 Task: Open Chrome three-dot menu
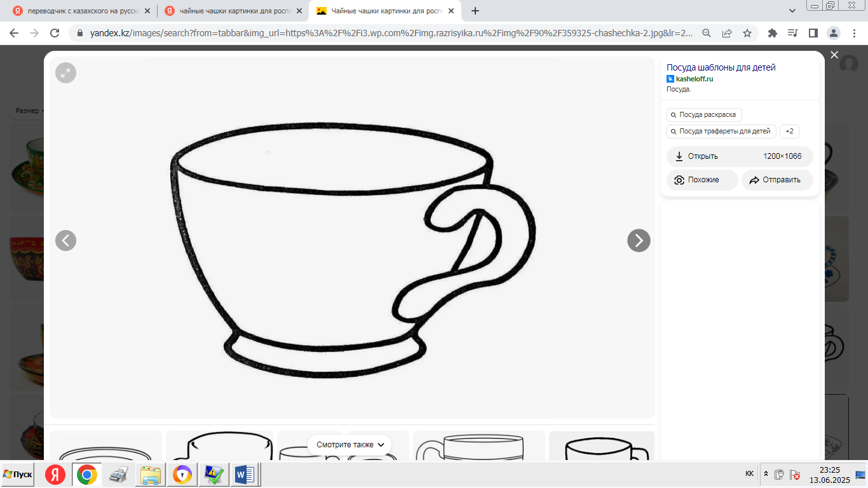click(854, 33)
